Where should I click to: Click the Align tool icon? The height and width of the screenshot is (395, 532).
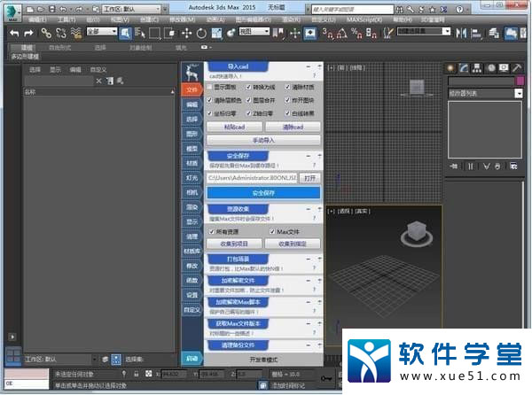[x=476, y=33]
